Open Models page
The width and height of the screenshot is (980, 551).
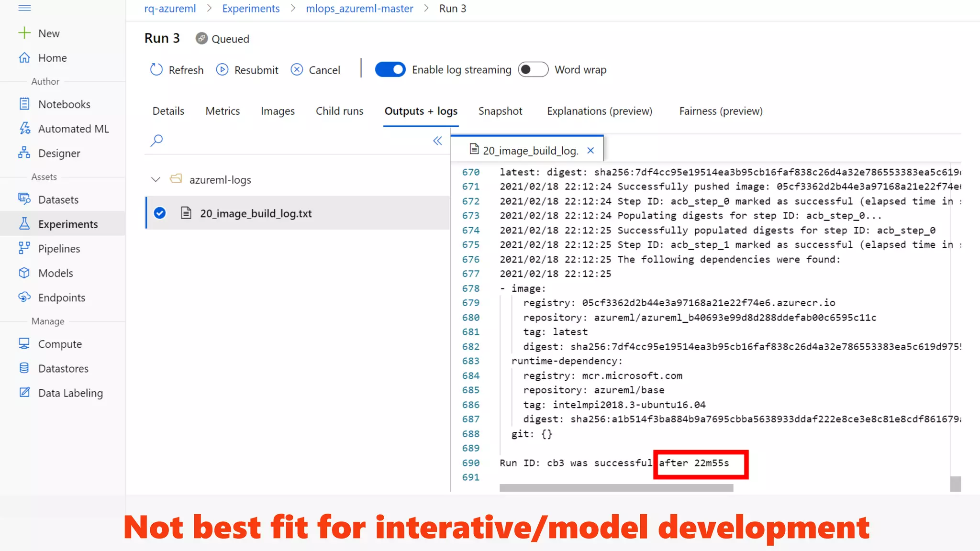(56, 273)
